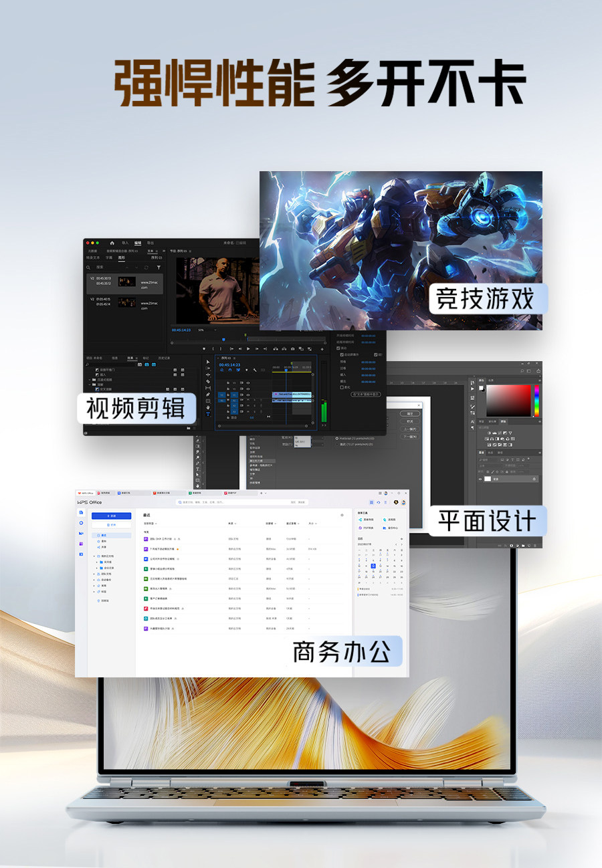
Task: Toggle the Snap magnet icon in the timeline
Action: click(x=230, y=370)
